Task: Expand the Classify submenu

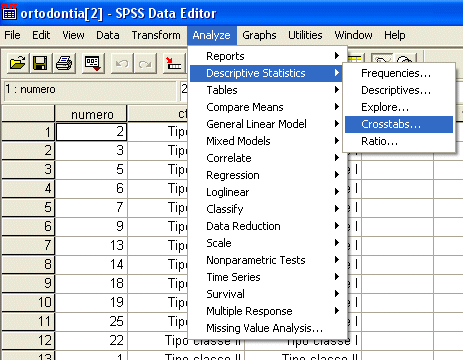Action: (267, 209)
